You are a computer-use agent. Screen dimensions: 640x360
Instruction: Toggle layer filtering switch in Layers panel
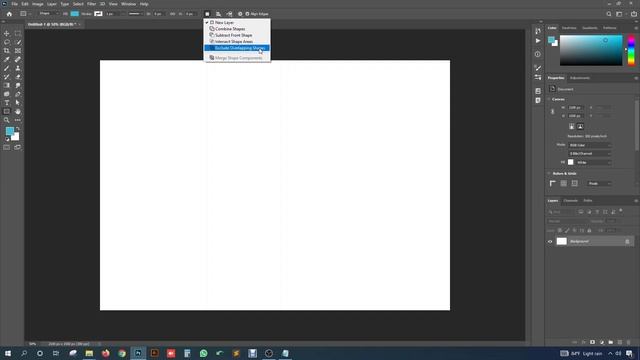pyautogui.click(x=621, y=211)
